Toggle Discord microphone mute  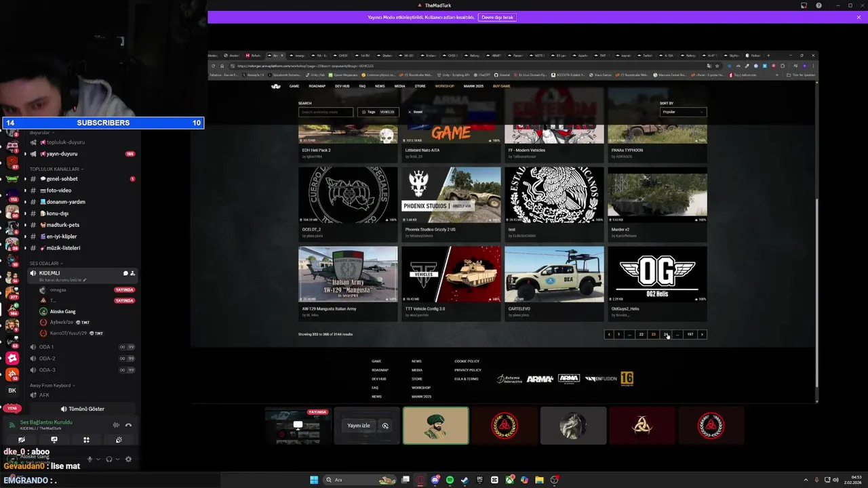click(x=90, y=459)
